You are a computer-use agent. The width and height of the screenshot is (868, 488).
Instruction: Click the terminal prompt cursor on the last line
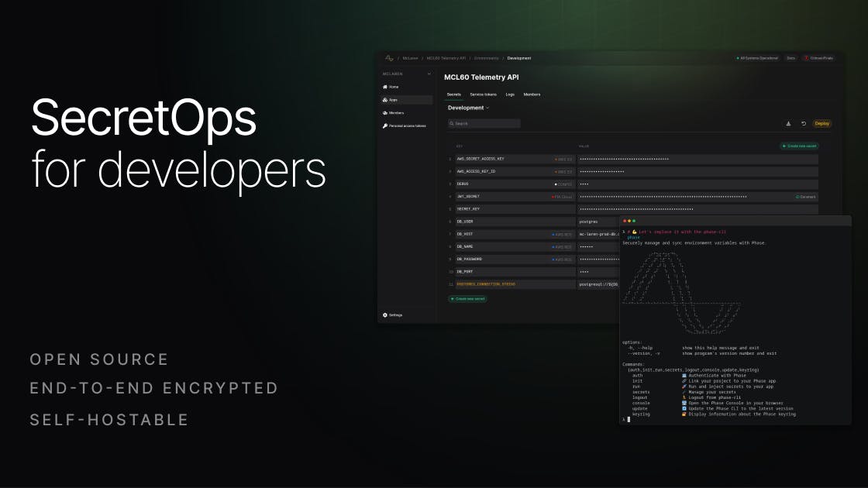[x=629, y=420]
